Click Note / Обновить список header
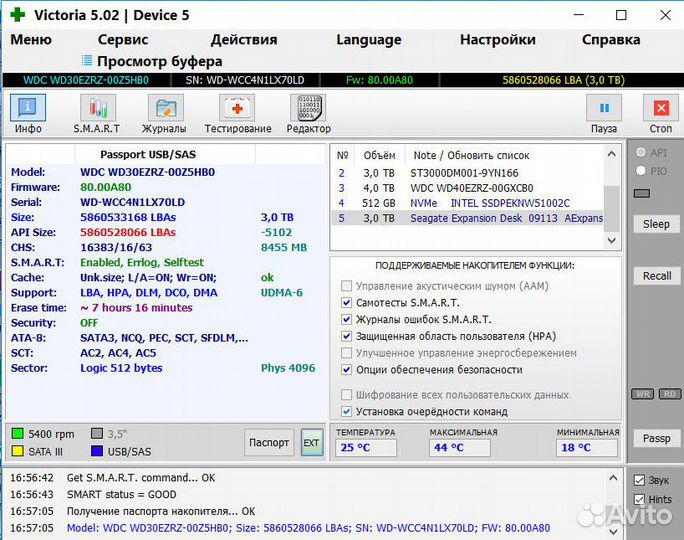 pos(471,155)
